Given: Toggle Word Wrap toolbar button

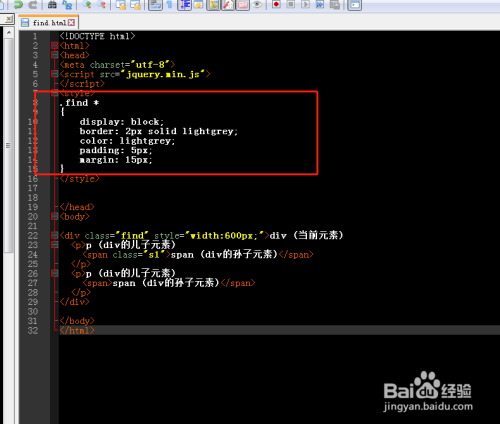Looking at the screenshot, I should pos(155,4).
